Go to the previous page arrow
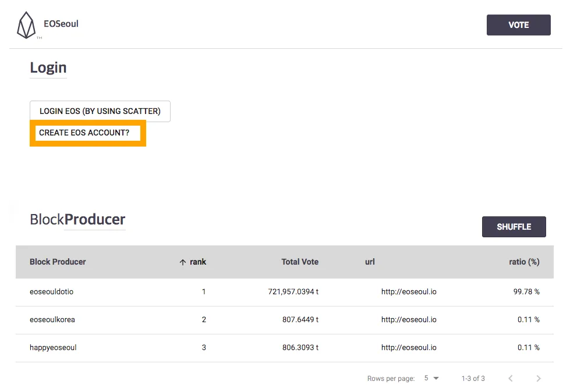 [x=511, y=378]
